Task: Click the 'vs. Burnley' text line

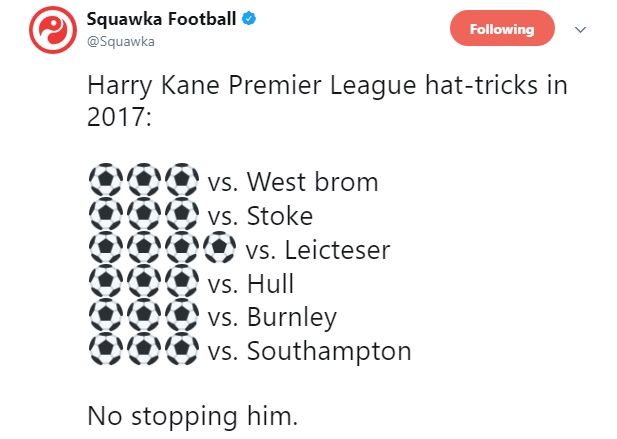Action: point(272,318)
